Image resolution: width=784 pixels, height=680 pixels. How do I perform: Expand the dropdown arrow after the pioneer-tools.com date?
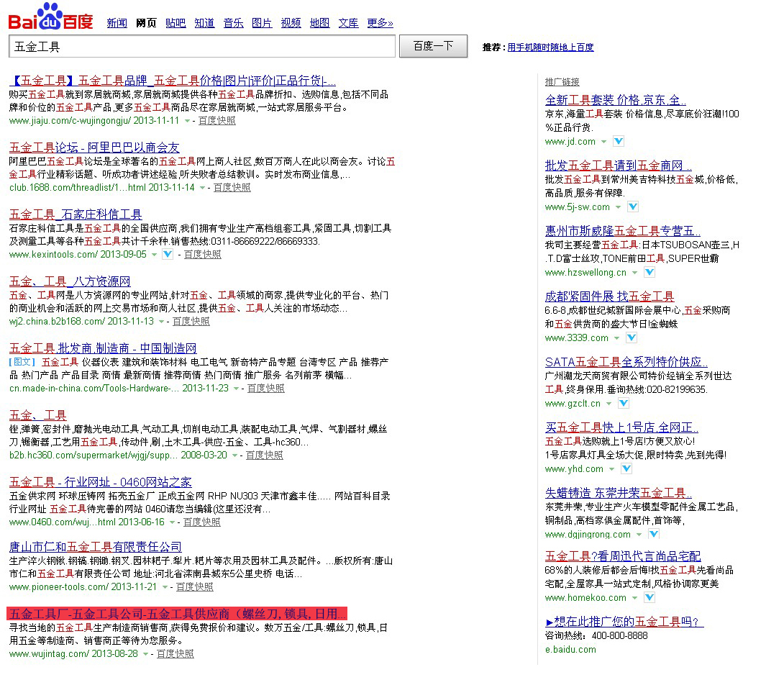[x=165, y=588]
